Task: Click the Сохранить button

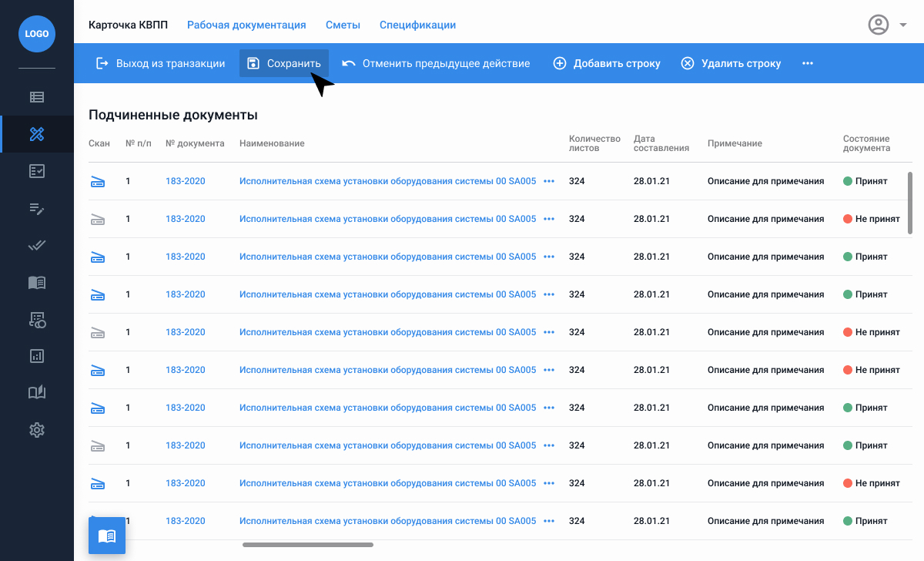Action: coord(284,63)
